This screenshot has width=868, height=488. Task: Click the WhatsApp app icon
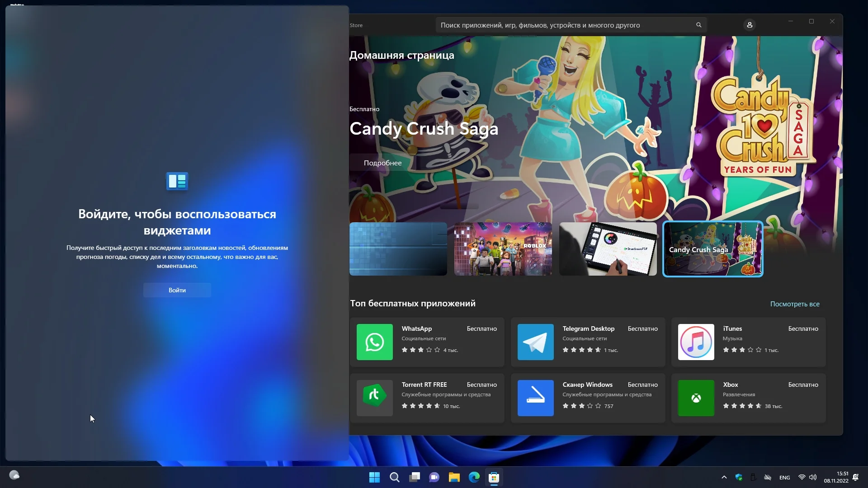tap(374, 342)
